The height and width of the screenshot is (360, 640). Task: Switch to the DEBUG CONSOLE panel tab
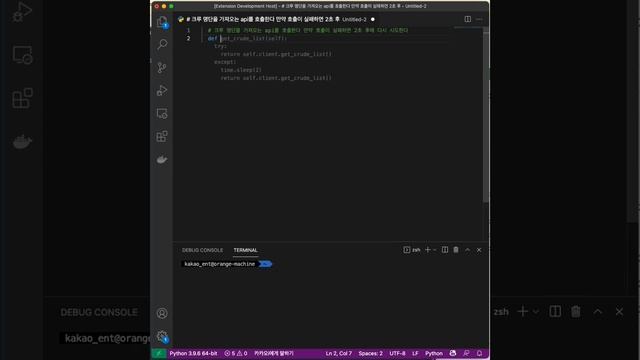[202, 250]
